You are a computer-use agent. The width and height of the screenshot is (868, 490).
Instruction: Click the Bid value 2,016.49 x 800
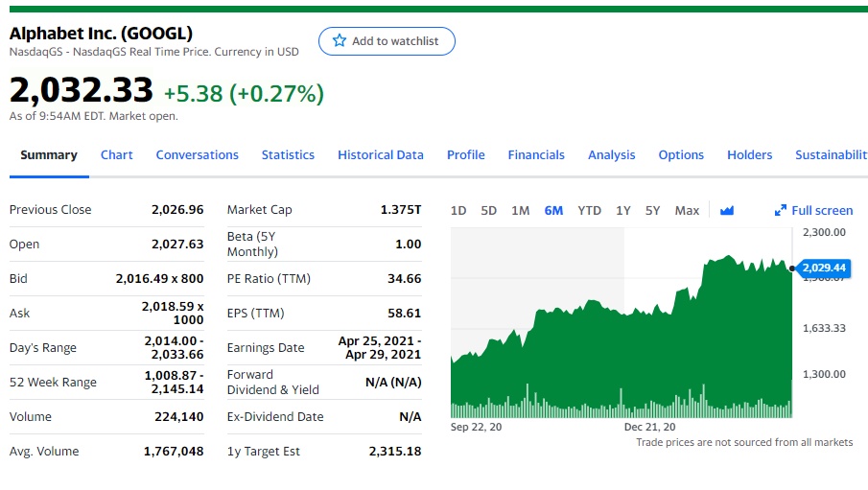tap(159, 278)
